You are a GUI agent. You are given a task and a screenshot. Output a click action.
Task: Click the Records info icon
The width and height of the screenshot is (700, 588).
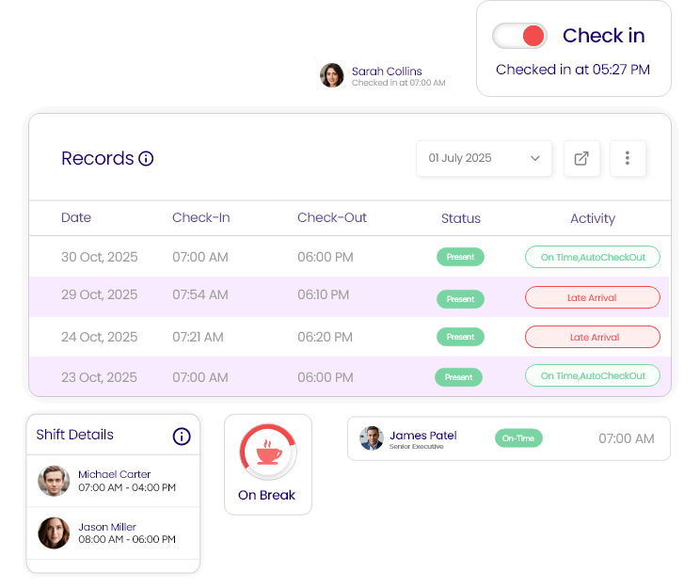coord(146,159)
